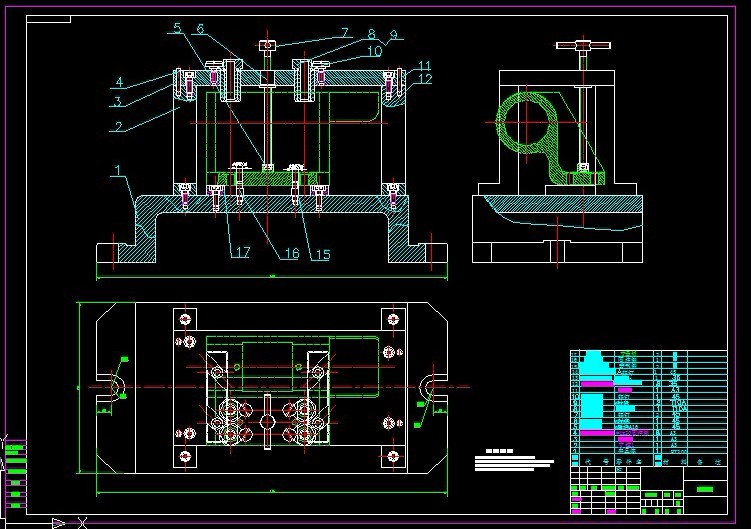751x529 pixels.
Task: Select part callout number 4
Action: [x=119, y=82]
